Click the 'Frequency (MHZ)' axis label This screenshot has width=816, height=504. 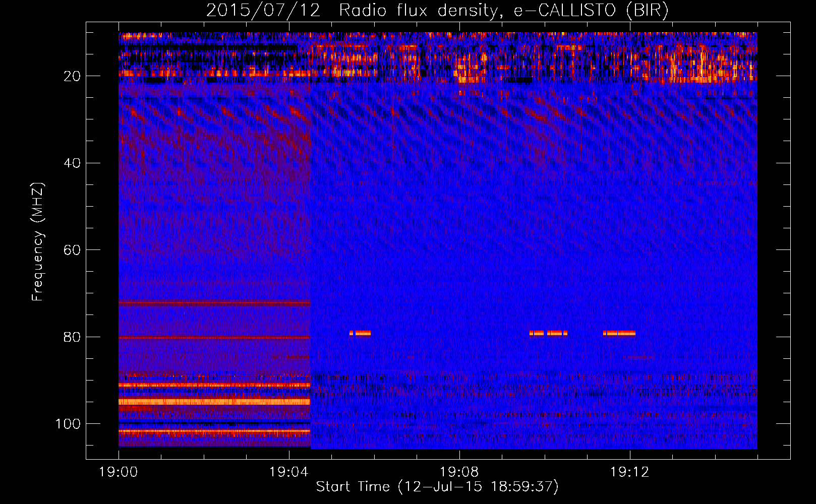pos(38,241)
